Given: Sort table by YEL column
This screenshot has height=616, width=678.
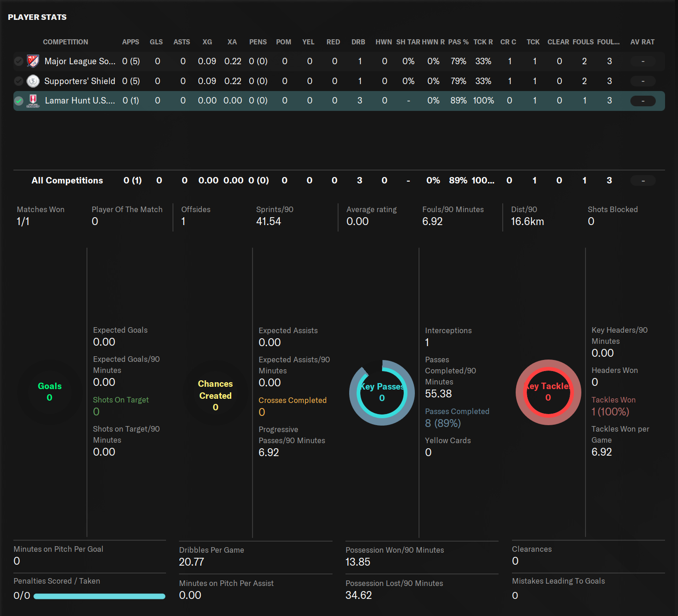Looking at the screenshot, I should [308, 42].
